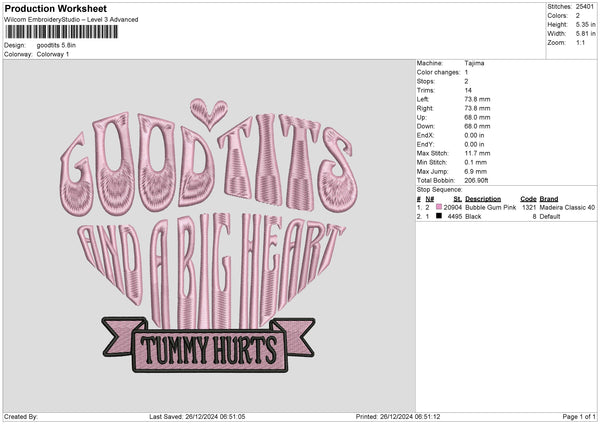Click the 'St.' column header

coord(458,199)
